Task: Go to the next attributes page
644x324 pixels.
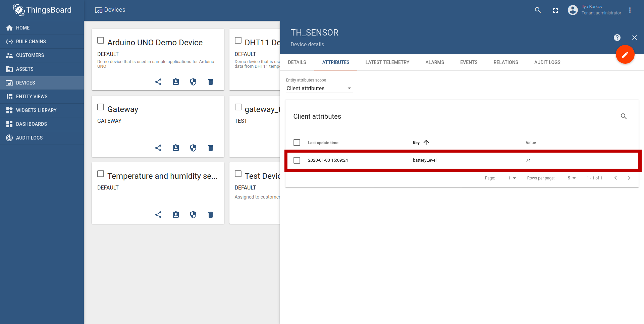Action: [x=629, y=178]
